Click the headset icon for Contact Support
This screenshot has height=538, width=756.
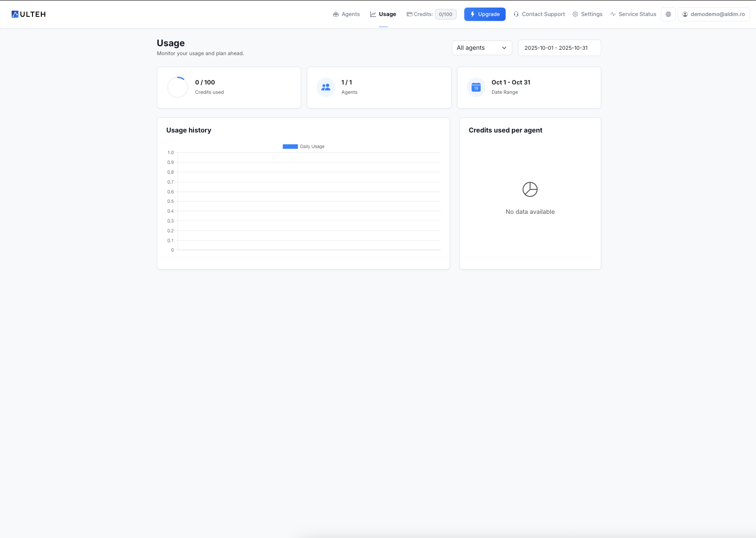click(x=516, y=14)
